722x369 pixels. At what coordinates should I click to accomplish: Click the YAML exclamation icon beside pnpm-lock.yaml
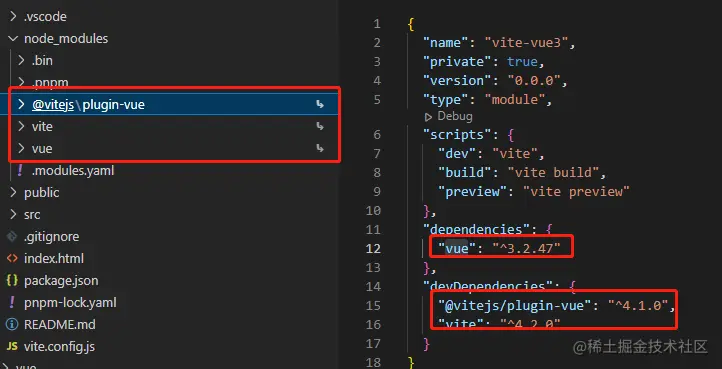[12, 303]
